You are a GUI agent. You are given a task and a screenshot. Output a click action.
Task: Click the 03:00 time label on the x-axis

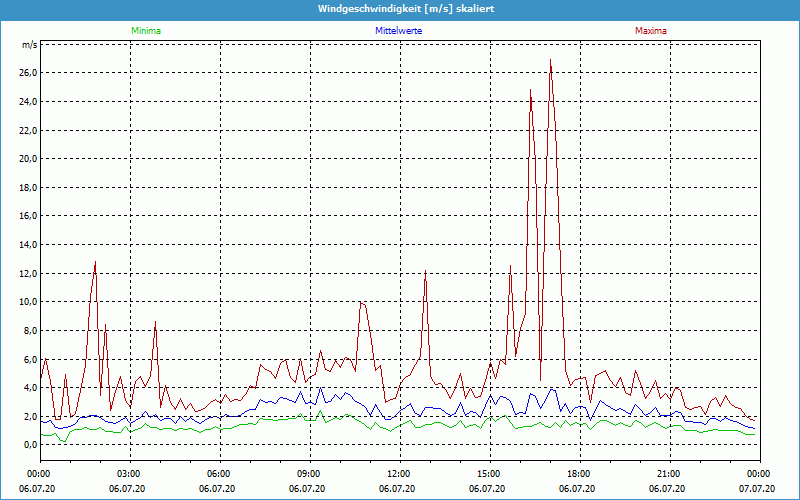pyautogui.click(x=129, y=473)
